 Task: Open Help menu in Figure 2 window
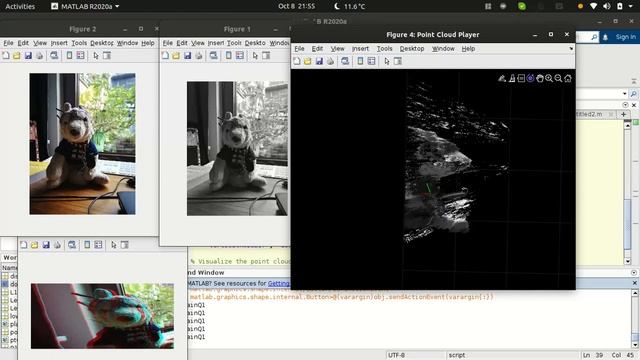(148, 43)
